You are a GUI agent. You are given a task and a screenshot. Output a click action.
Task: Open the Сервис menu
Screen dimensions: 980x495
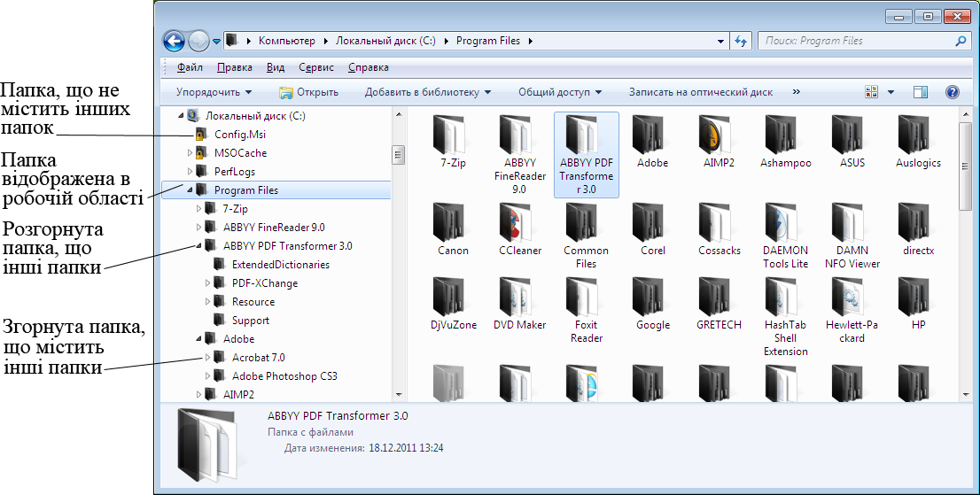point(316,67)
